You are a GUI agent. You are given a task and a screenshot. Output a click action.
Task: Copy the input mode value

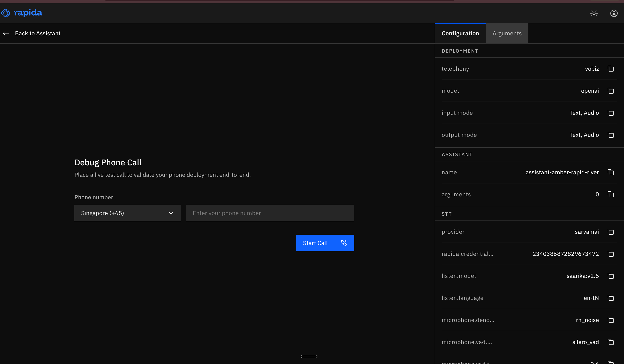point(611,113)
